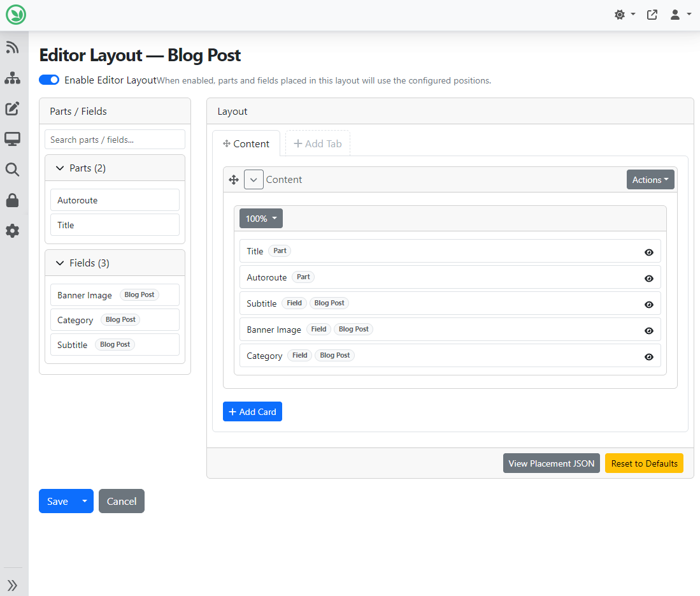Open the desktop monitor sidebar icon
The width and height of the screenshot is (700, 596).
point(13,139)
